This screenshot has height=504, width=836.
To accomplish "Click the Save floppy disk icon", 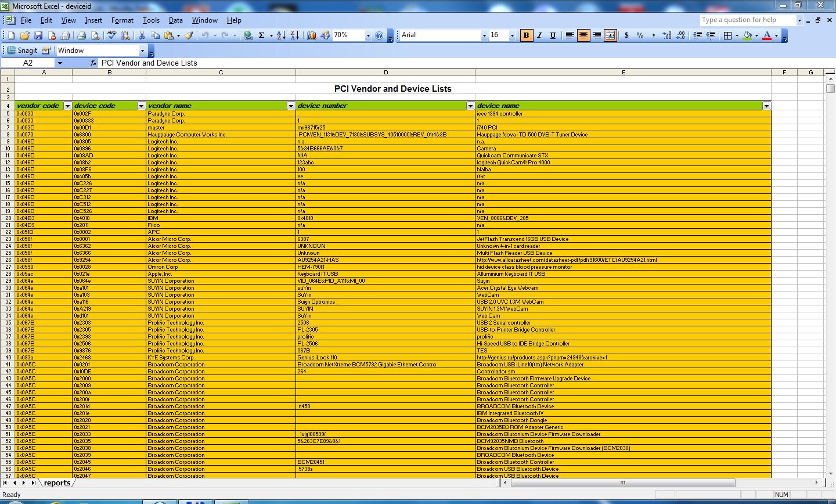I will click(x=38, y=35).
